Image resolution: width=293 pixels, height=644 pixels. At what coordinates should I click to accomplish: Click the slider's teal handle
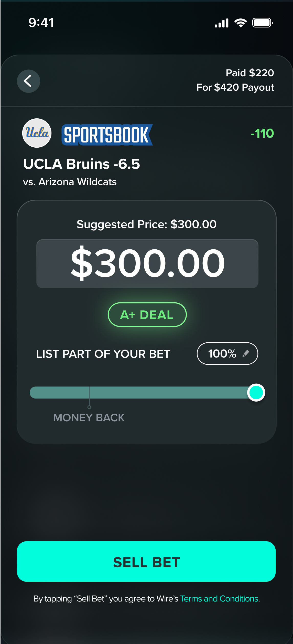click(256, 393)
